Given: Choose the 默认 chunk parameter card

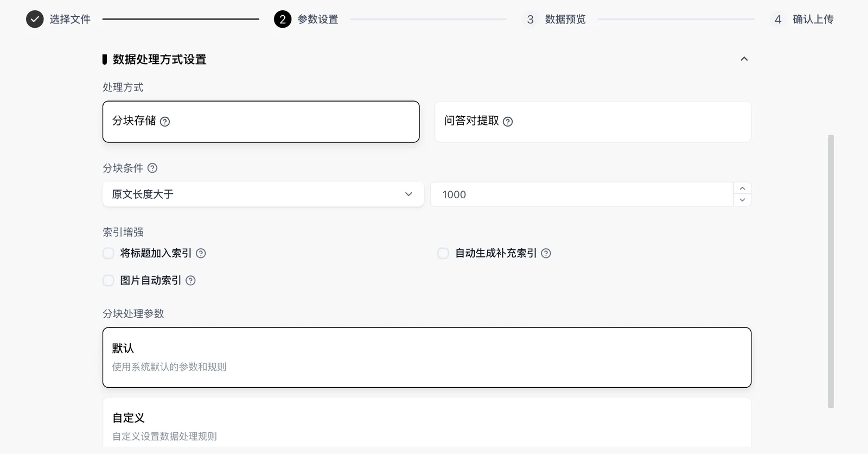Looking at the screenshot, I should [427, 357].
